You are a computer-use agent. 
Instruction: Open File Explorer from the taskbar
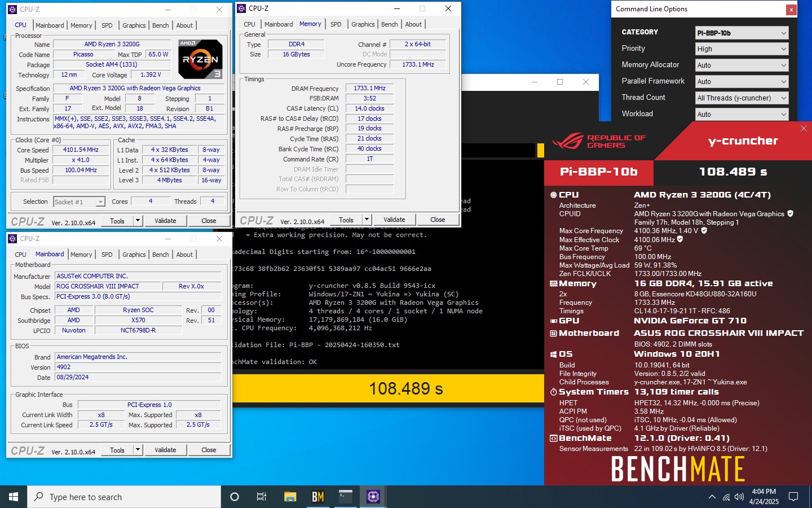click(x=290, y=497)
